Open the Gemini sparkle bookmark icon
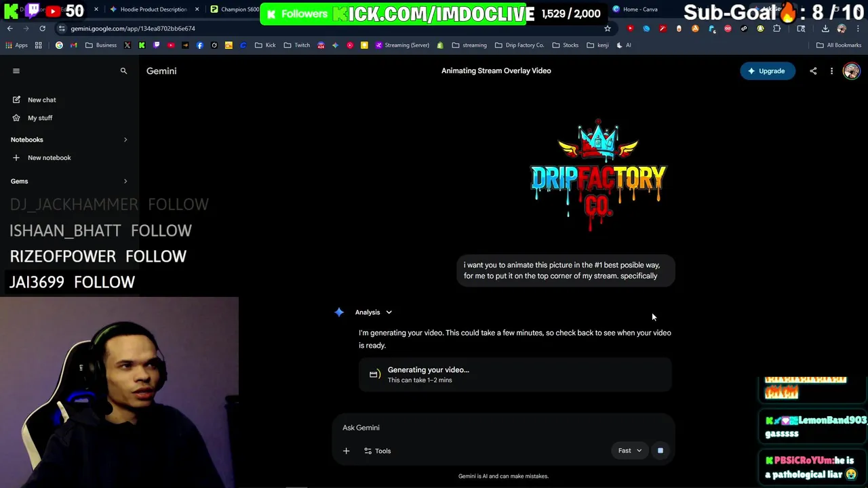The image size is (868, 488). pyautogui.click(x=335, y=45)
